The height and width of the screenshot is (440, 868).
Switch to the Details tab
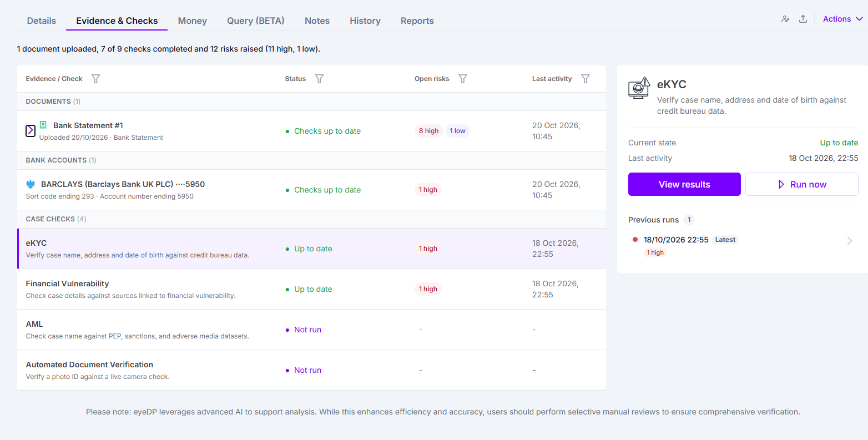tap(42, 21)
